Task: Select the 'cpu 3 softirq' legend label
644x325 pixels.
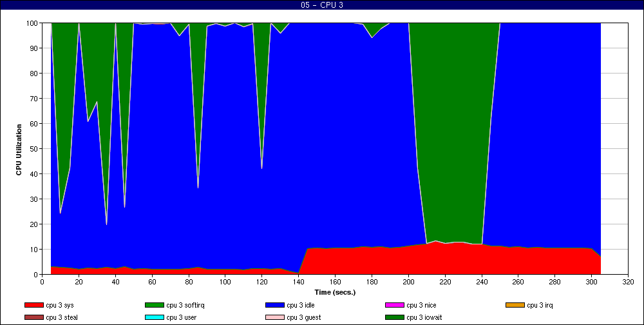Action: pyautogui.click(x=184, y=305)
